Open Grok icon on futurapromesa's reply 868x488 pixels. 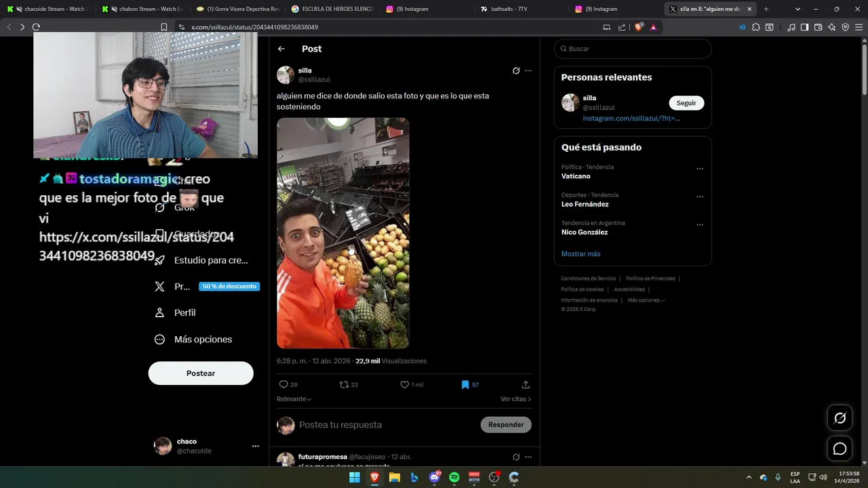click(516, 457)
